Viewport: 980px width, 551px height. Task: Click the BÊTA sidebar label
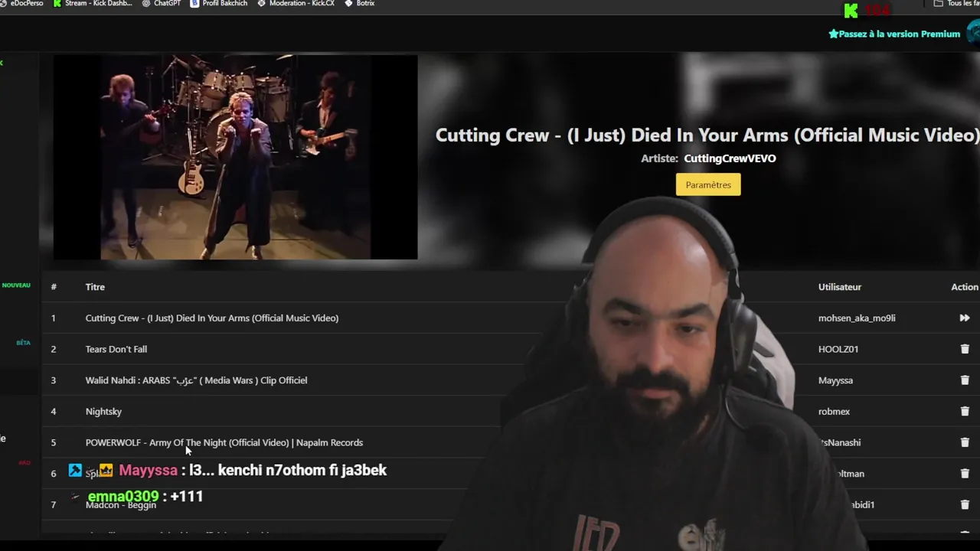[x=23, y=343]
